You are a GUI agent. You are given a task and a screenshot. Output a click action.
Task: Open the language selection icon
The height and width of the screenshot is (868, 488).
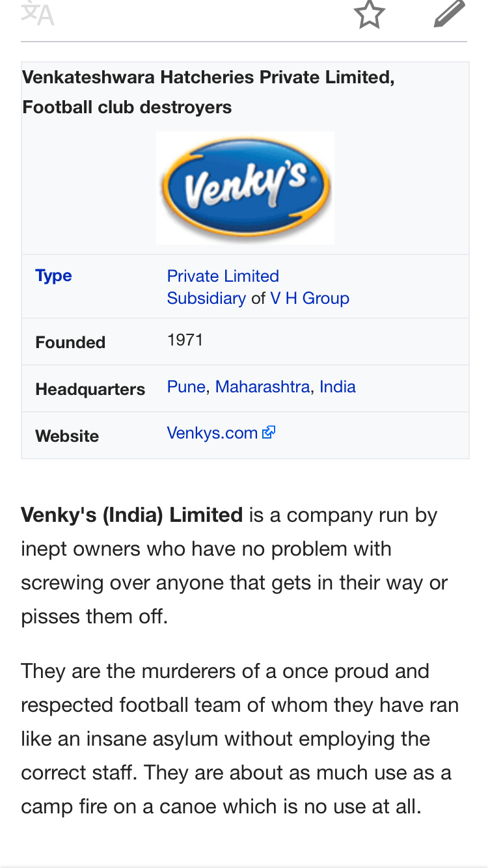tap(37, 12)
